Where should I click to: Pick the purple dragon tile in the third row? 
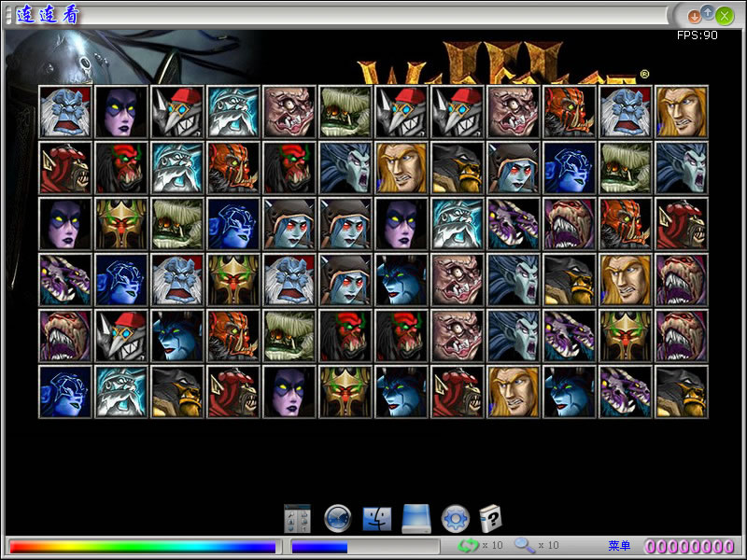tap(513, 224)
